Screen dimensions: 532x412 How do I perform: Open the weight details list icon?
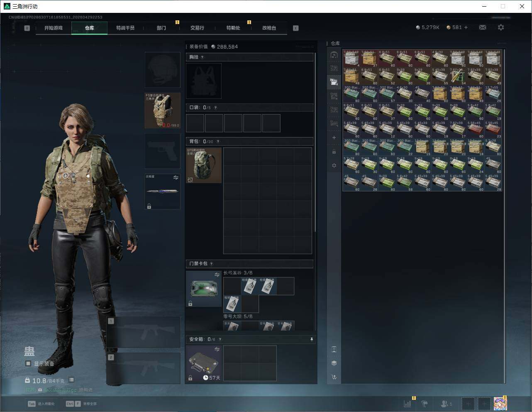coord(71,380)
